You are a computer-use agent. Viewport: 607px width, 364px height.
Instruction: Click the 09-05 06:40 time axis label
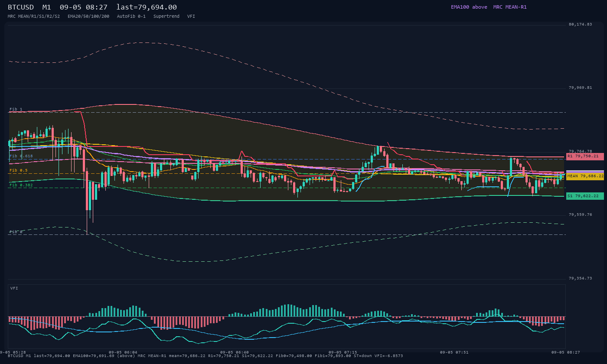(235, 352)
